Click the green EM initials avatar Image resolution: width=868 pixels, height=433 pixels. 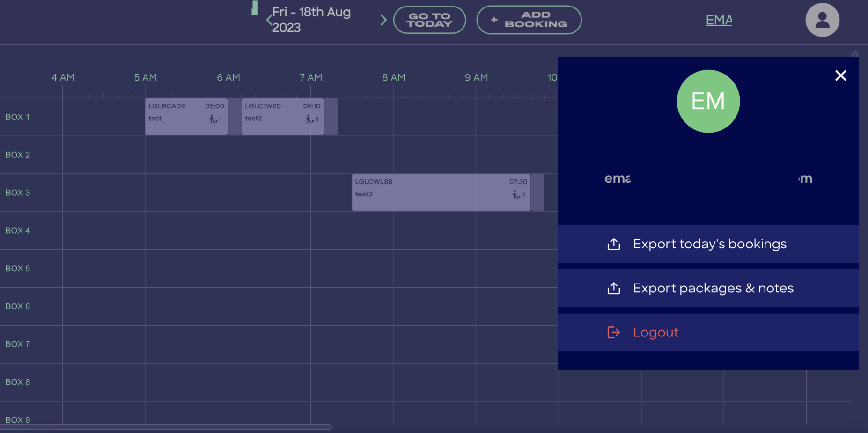(x=708, y=101)
